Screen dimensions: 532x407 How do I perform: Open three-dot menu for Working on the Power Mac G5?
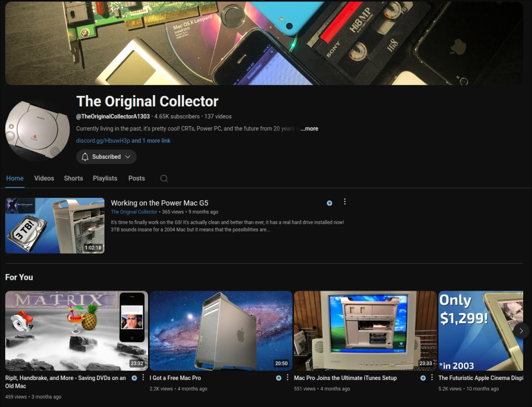(x=344, y=202)
